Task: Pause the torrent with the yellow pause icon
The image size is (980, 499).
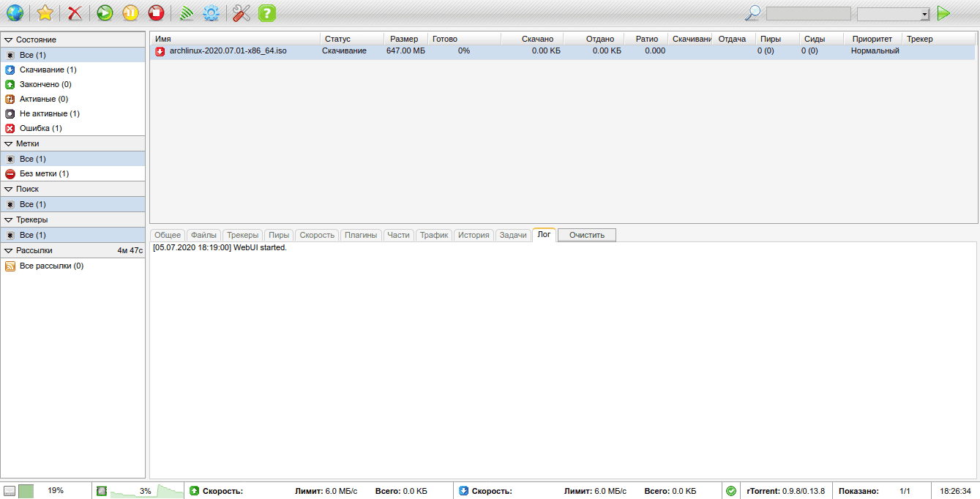Action: click(x=130, y=12)
